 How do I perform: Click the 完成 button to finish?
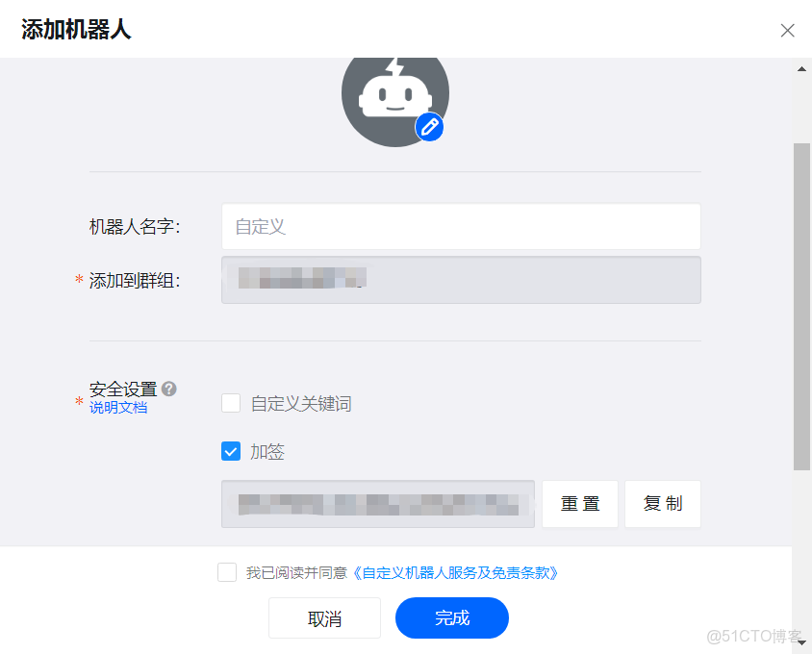click(x=451, y=618)
